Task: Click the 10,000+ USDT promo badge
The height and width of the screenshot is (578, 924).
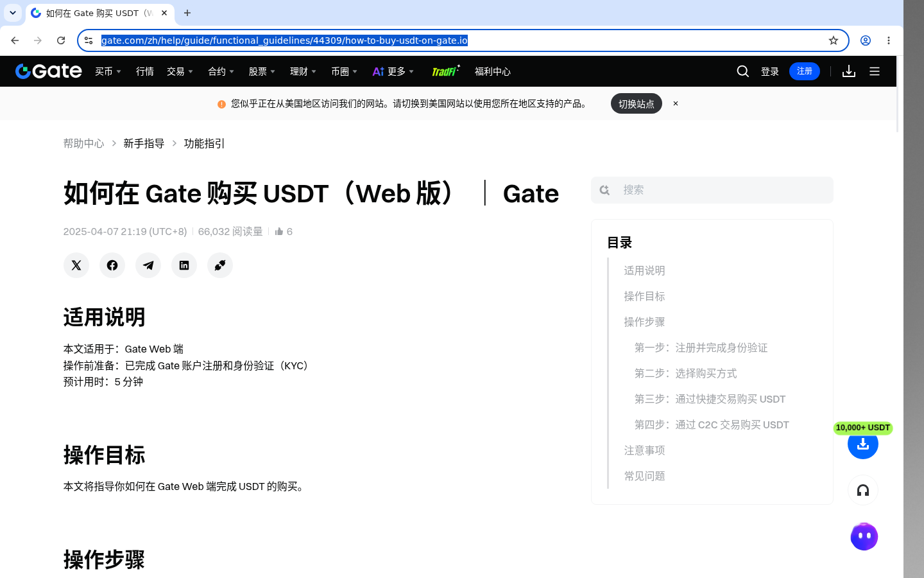Action: 863,428
